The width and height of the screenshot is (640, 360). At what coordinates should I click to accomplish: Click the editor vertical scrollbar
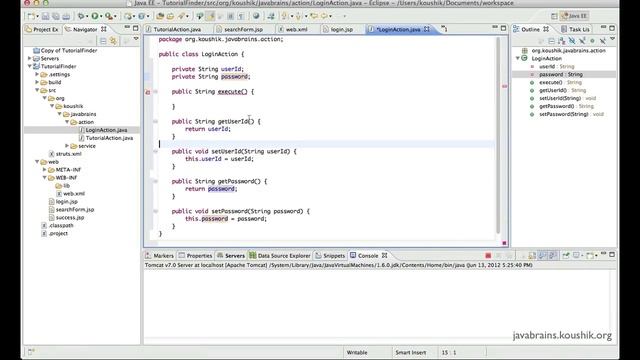coord(498,136)
